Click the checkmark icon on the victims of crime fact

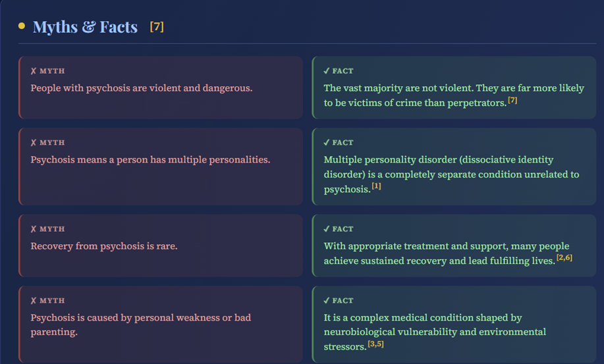(x=327, y=71)
